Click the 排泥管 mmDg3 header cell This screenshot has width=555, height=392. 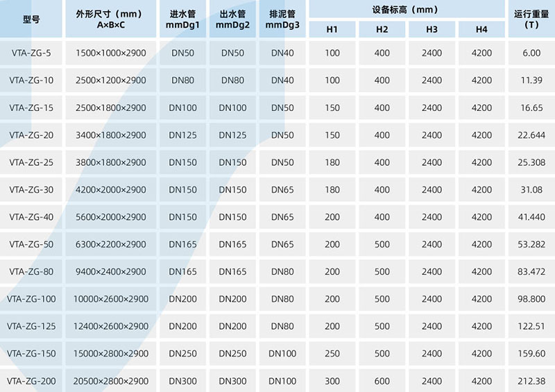coord(282,19)
